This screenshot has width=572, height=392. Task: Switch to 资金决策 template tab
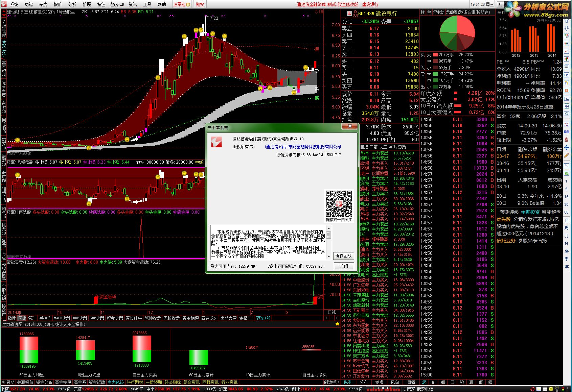tap(115, 318)
